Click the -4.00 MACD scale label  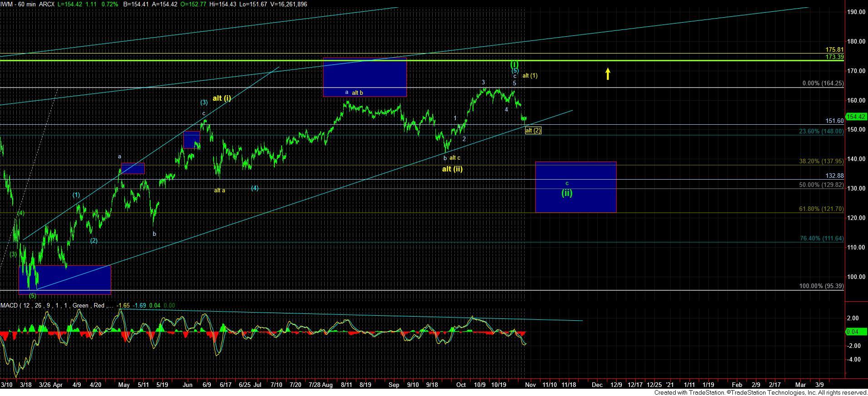(853, 360)
